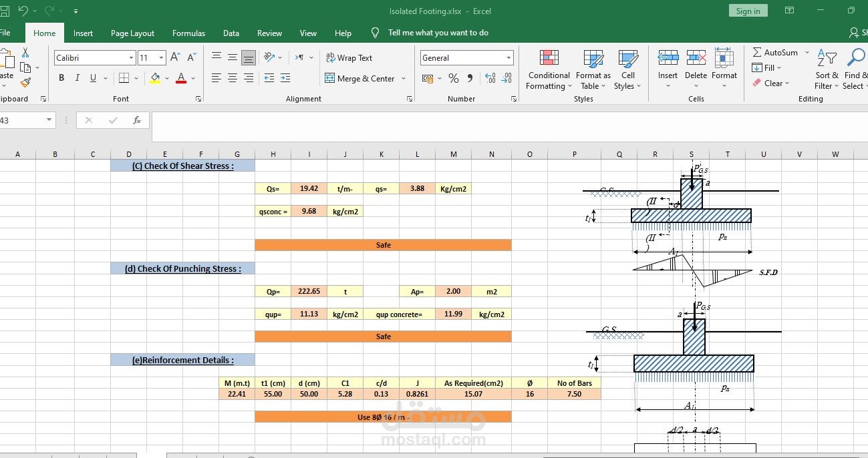Open the Name Box dropdown arrow
This screenshot has width=868, height=458.
click(49, 120)
